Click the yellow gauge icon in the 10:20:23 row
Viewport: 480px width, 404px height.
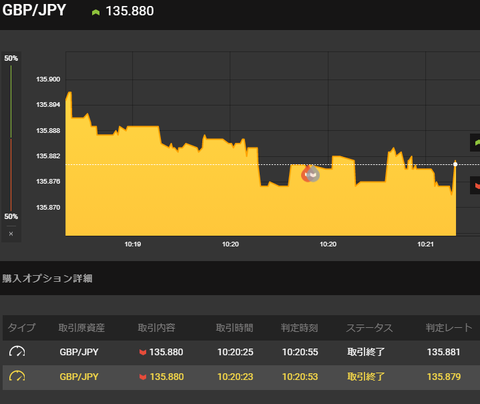click(x=17, y=376)
